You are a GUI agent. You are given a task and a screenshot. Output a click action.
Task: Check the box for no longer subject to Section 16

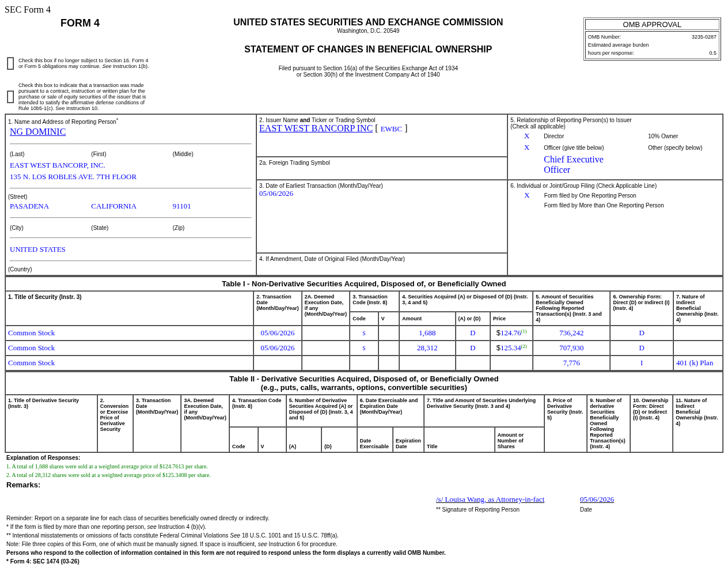click(x=10, y=63)
